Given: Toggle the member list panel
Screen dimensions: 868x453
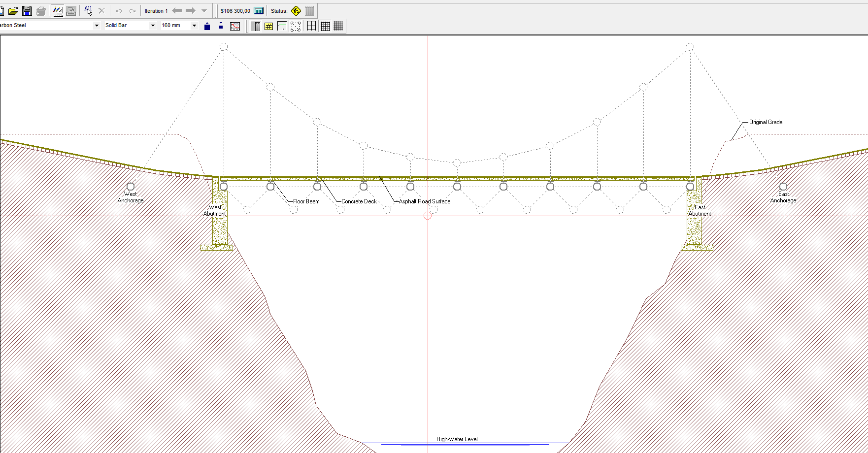Looking at the screenshot, I should click(x=255, y=26).
